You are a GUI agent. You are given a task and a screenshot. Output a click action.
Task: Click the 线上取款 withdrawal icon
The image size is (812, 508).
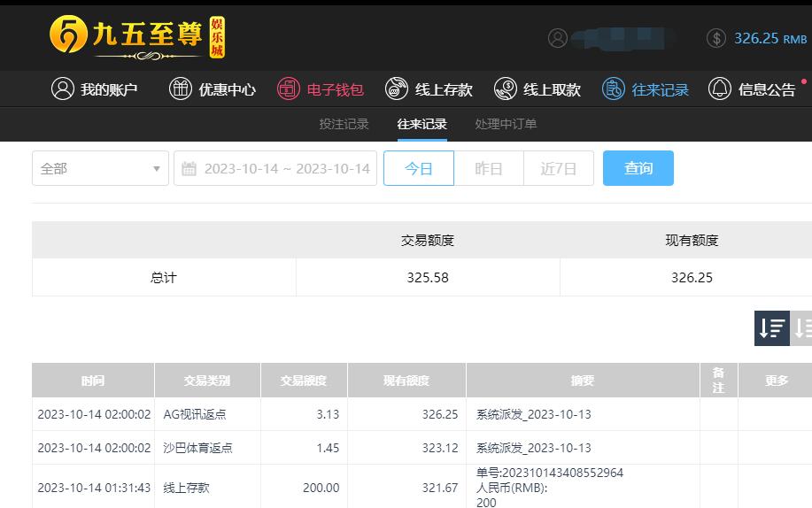click(506, 89)
